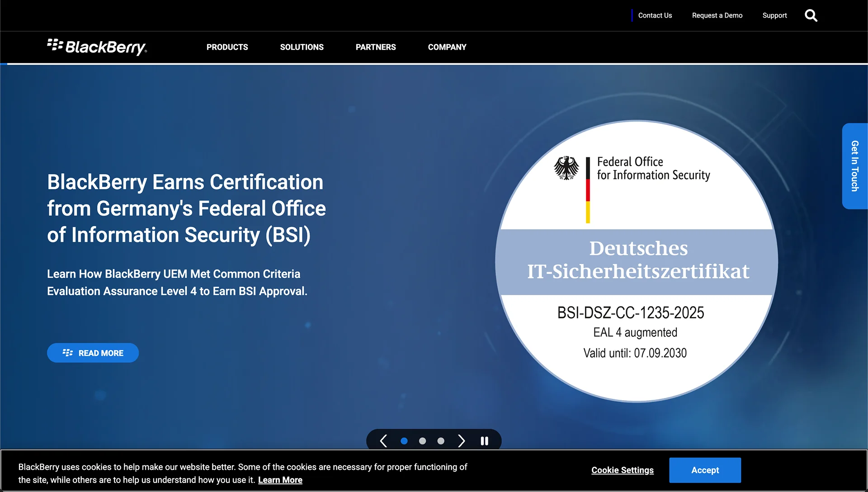Click the Read More button
This screenshot has width=868, height=492.
click(x=93, y=353)
